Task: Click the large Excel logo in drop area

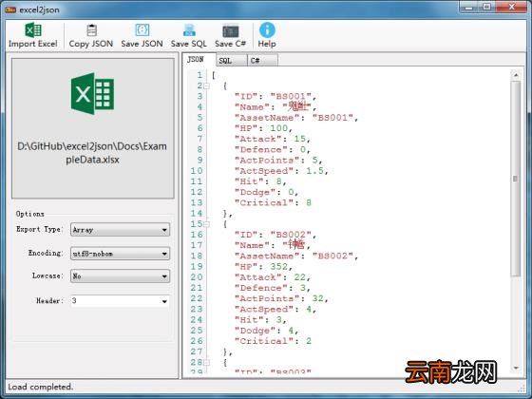Action: click(92, 94)
